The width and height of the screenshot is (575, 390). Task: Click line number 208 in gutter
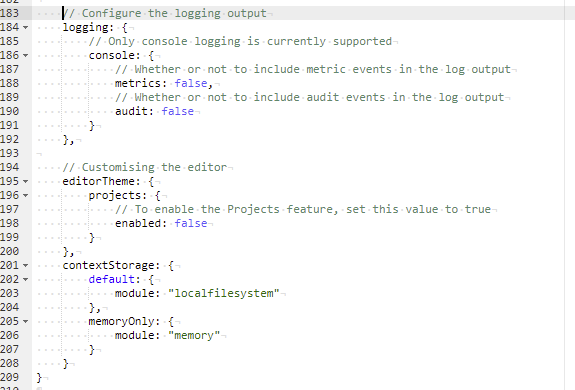coord(10,363)
